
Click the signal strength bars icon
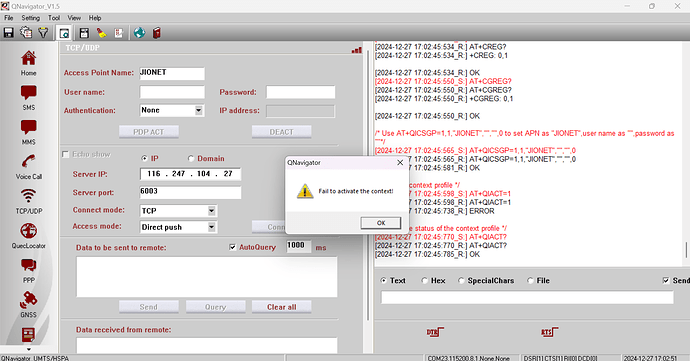[357, 50]
